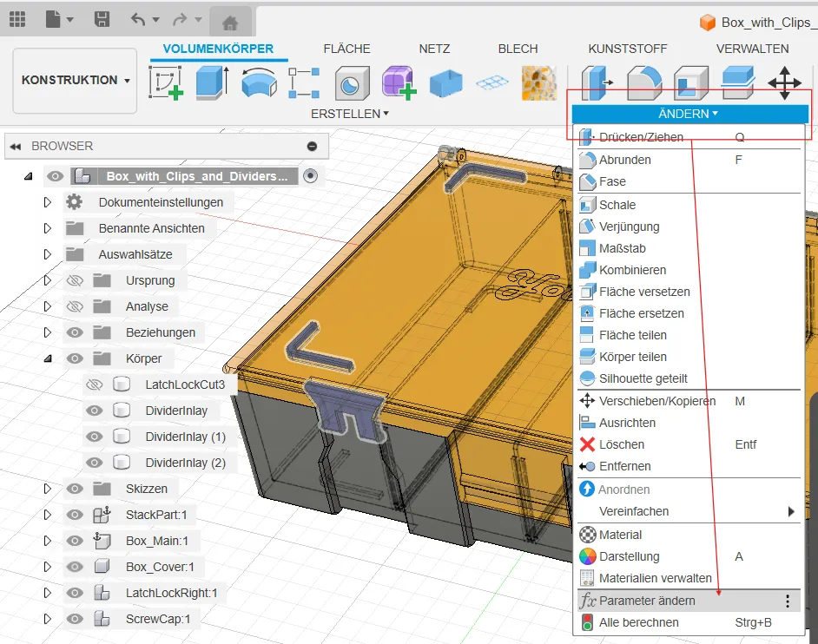Select the StackPart:1 component icon

[102, 515]
